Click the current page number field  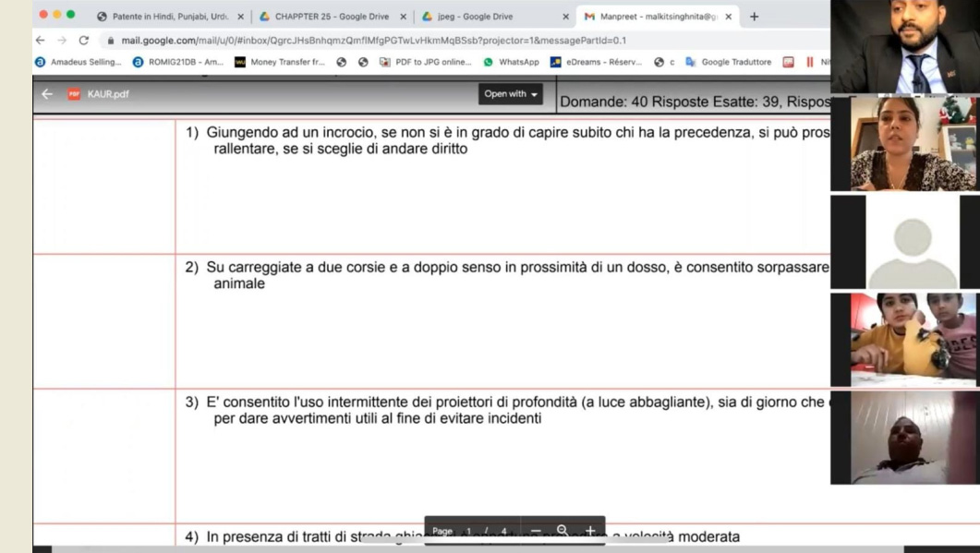click(468, 531)
